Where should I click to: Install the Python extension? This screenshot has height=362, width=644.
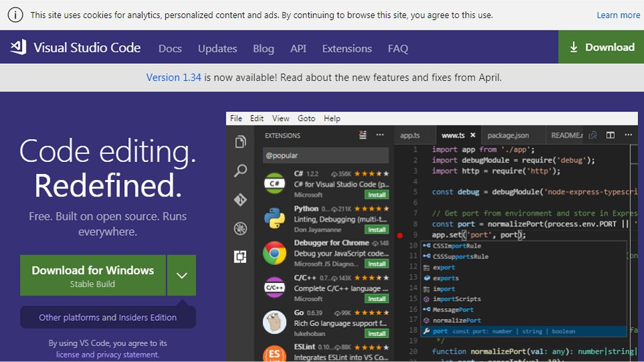(376, 230)
